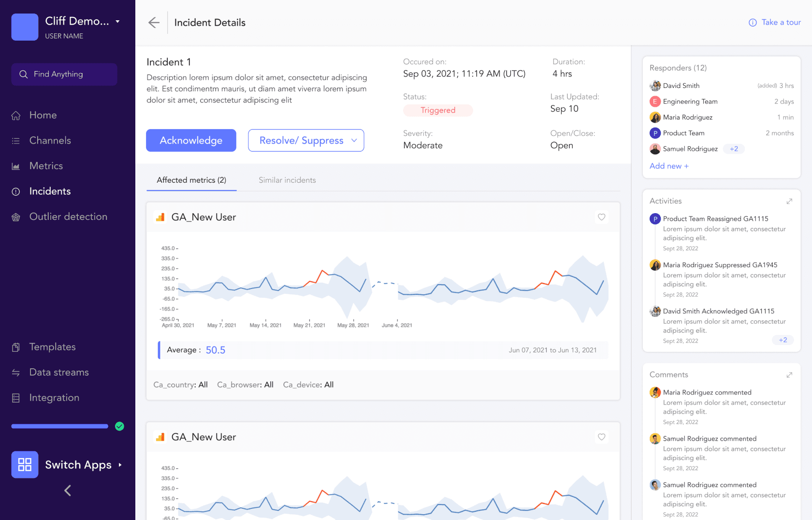Image resolution: width=812 pixels, height=520 pixels.
Task: Click the Take a tour info icon
Action: (753, 23)
